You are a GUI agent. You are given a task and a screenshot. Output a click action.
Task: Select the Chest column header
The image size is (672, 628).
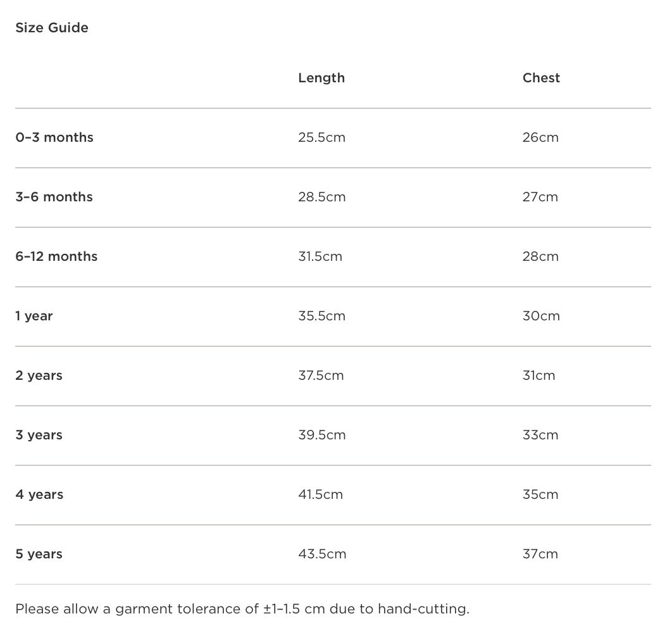coord(541,78)
